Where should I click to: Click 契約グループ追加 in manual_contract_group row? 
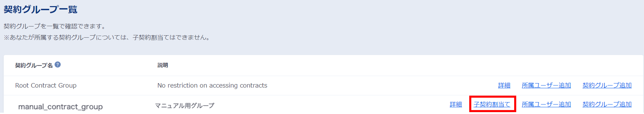(x=607, y=104)
